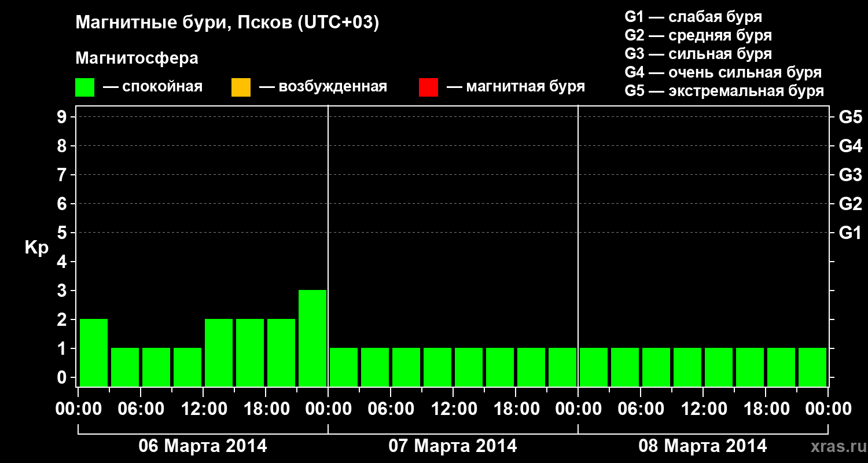Click the right-axis label G4
Image resolution: width=868 pixels, height=463 pixels.
[851, 146]
